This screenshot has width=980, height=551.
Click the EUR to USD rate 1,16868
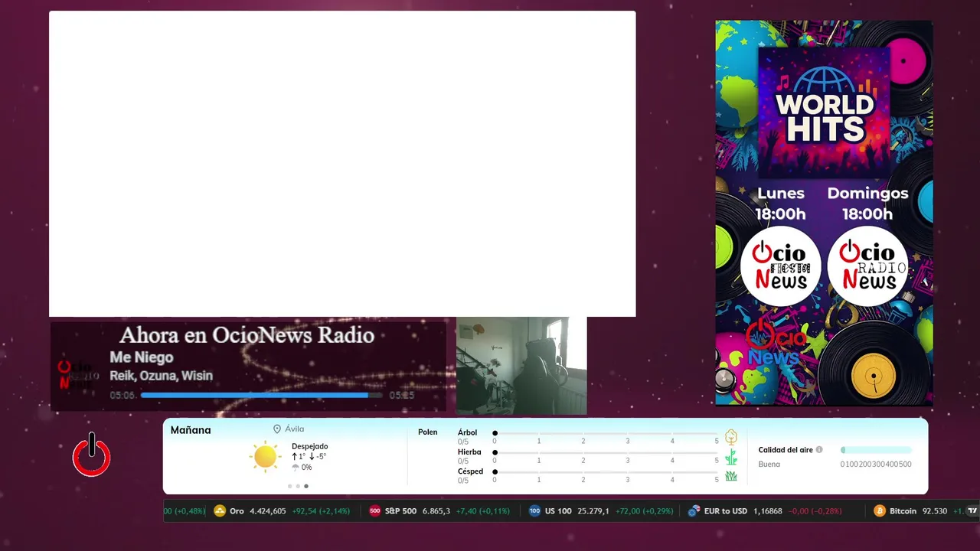pyautogui.click(x=768, y=511)
